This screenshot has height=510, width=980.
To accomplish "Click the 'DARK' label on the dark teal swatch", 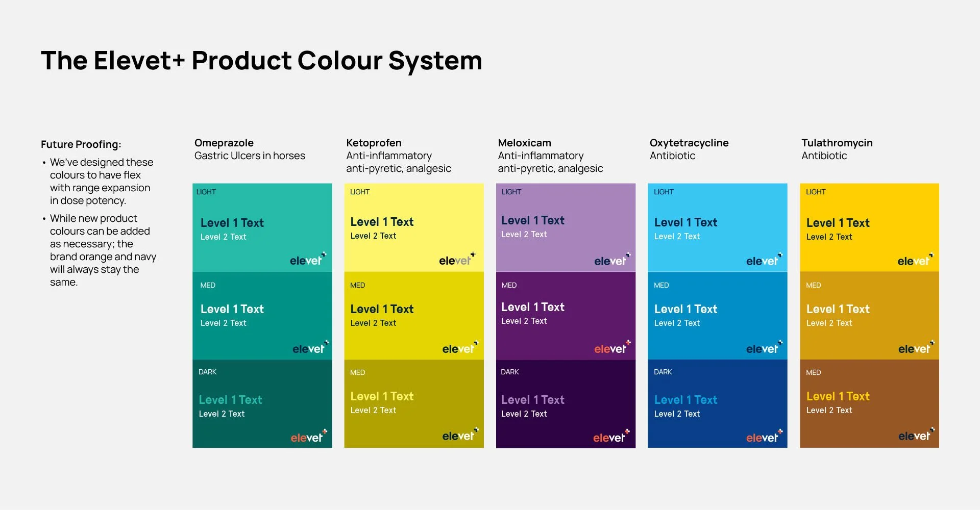I will (207, 372).
